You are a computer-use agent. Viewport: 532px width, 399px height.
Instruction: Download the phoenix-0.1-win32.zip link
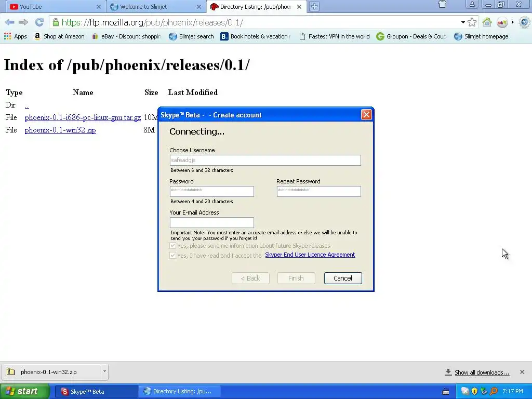[x=60, y=130]
